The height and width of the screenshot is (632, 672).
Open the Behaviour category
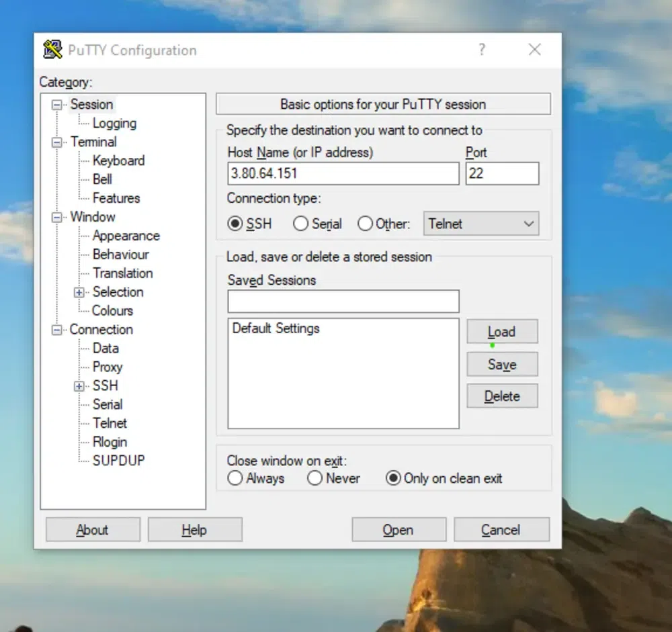point(121,255)
